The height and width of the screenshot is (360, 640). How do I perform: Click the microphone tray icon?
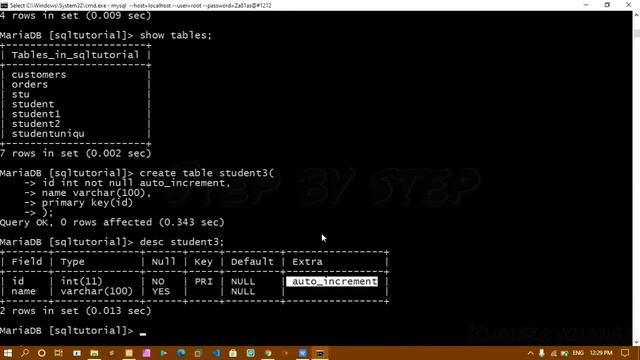(x=542, y=353)
